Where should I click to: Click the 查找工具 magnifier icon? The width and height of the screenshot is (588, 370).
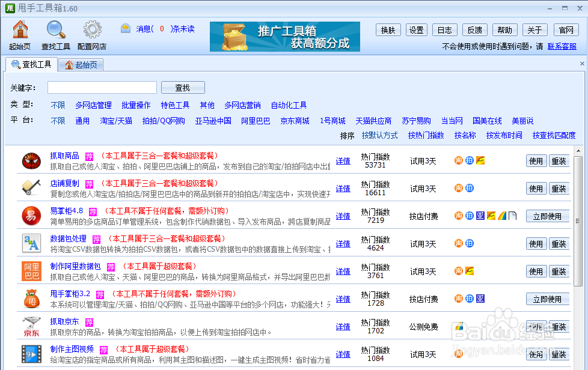pyautogui.click(x=55, y=29)
